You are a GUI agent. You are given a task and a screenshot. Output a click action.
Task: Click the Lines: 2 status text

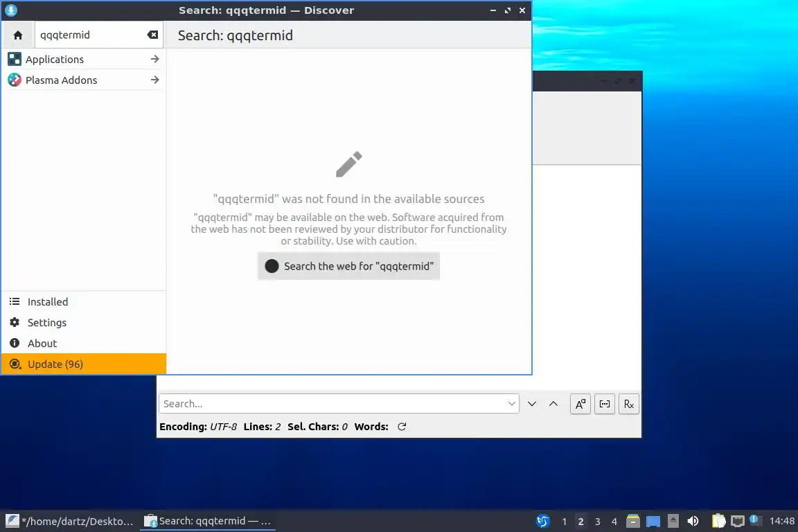click(x=262, y=427)
